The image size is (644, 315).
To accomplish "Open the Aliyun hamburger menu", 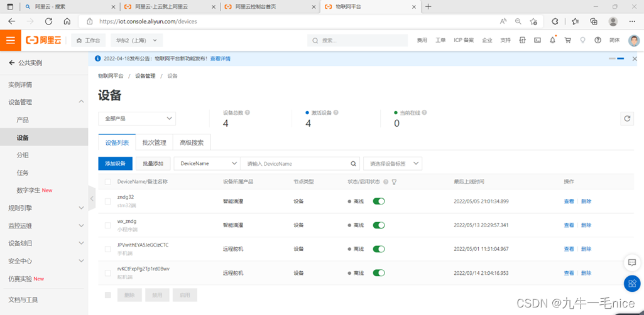I will click(x=11, y=40).
